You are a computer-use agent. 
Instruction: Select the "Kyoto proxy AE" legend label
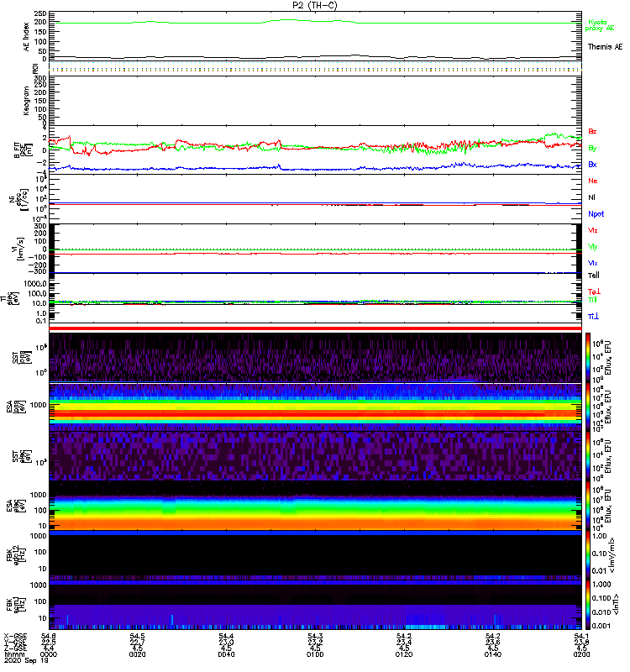tap(600, 25)
